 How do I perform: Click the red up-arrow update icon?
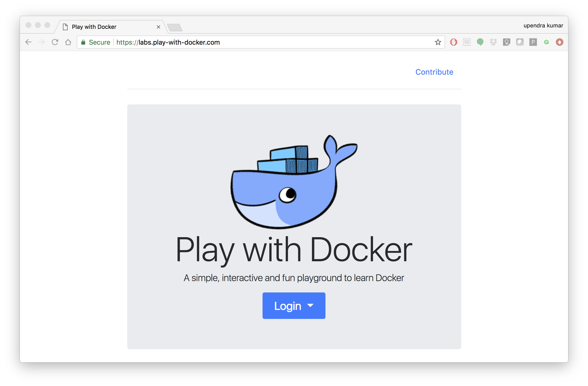tap(560, 42)
